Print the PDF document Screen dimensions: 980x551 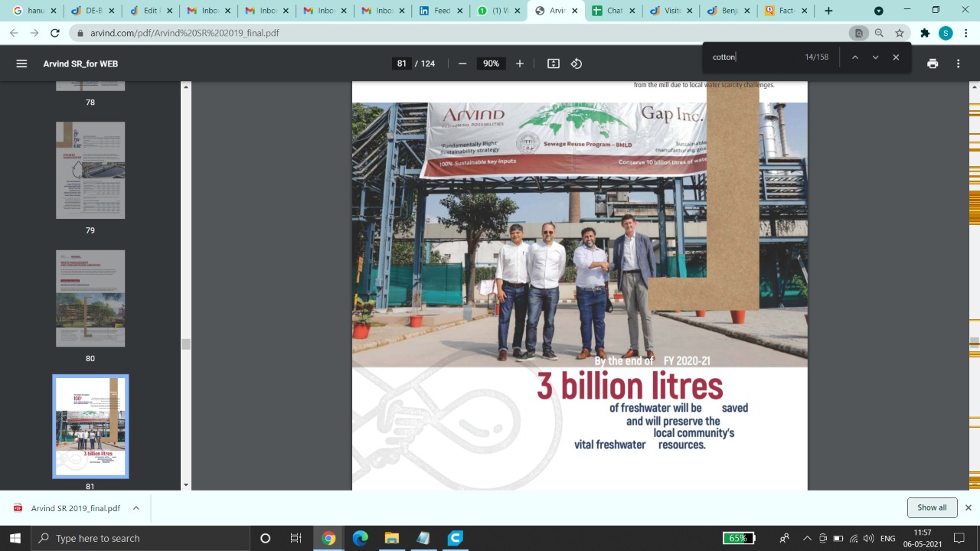933,64
